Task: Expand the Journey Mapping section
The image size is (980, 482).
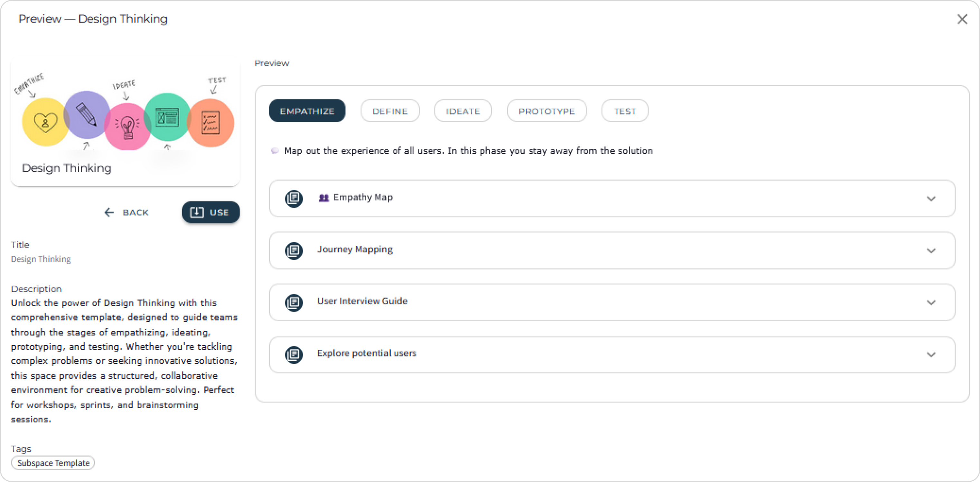Action: tap(932, 250)
